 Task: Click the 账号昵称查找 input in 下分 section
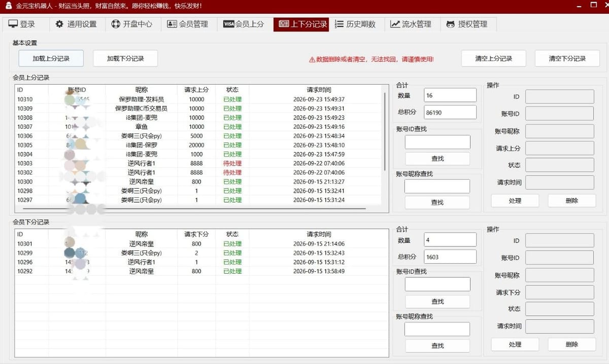[x=437, y=329]
